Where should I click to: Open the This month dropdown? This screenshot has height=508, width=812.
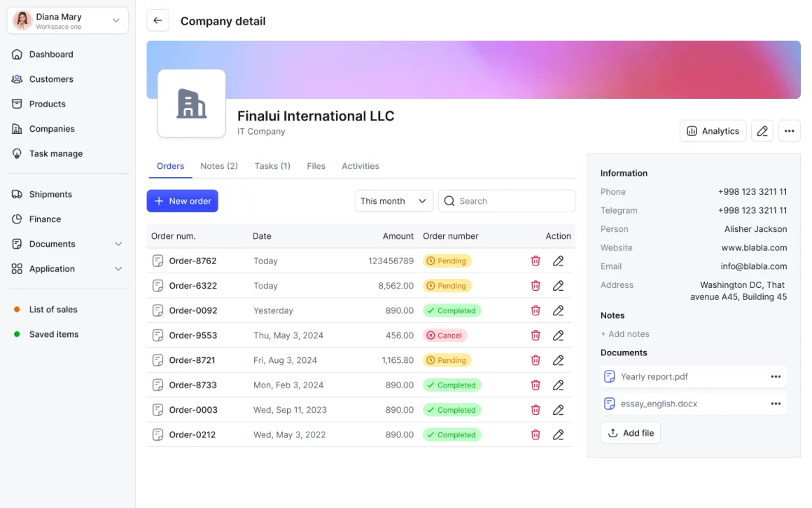[x=393, y=201]
